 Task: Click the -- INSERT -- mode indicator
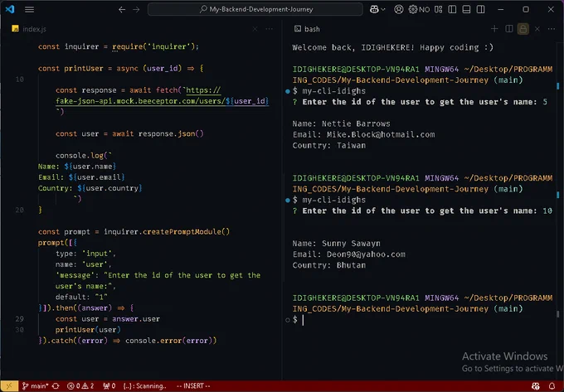pos(193,386)
